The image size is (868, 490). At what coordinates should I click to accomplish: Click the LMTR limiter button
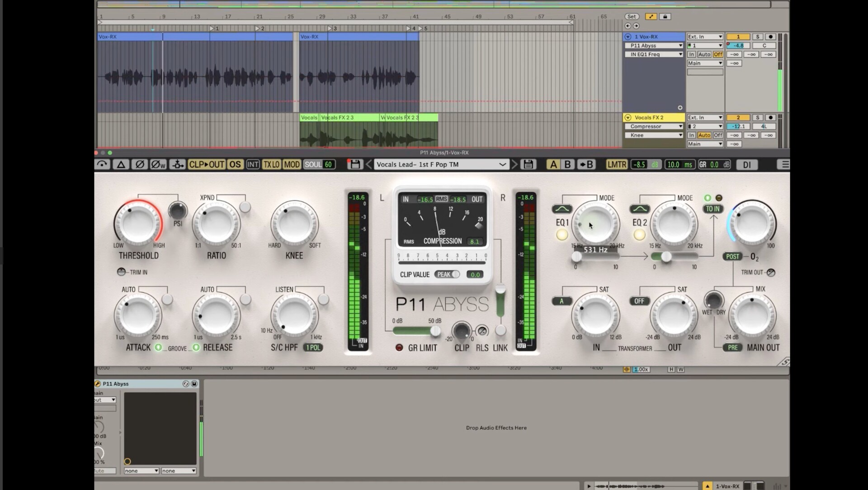[x=617, y=164]
